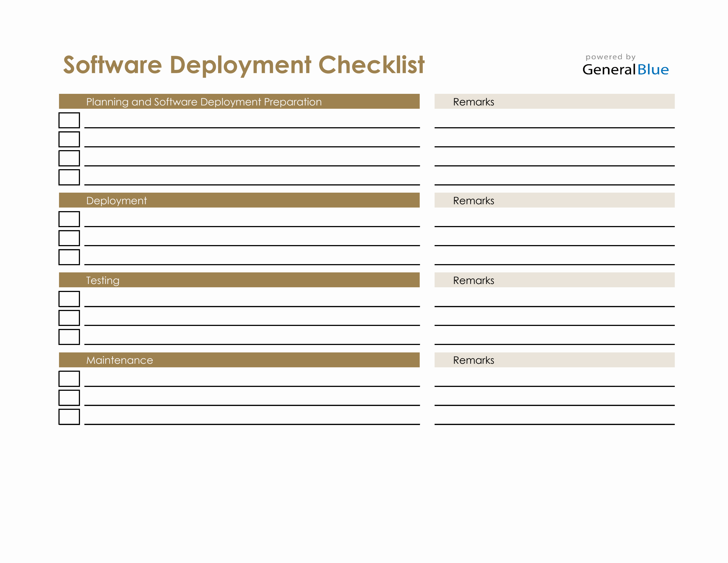Check the second Testing task checkbox
Image resolution: width=728 pixels, height=563 pixels.
click(69, 318)
